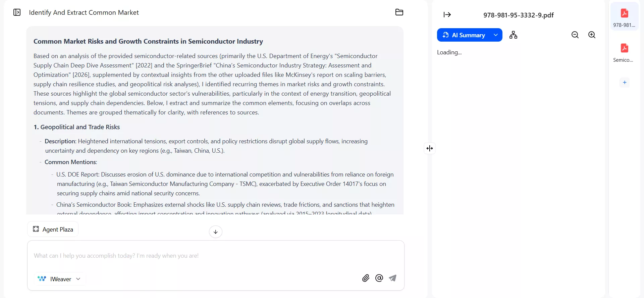The width and height of the screenshot is (644, 298).
Task: Click the AI Summary button
Action: [465, 35]
